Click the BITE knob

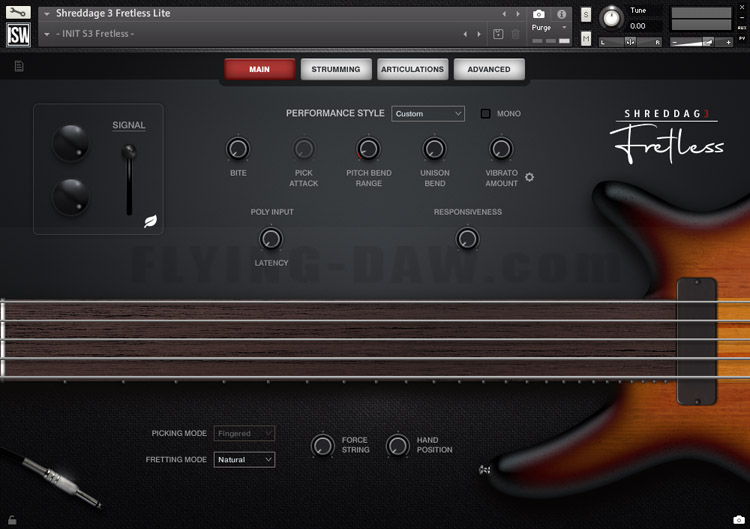pyautogui.click(x=238, y=149)
